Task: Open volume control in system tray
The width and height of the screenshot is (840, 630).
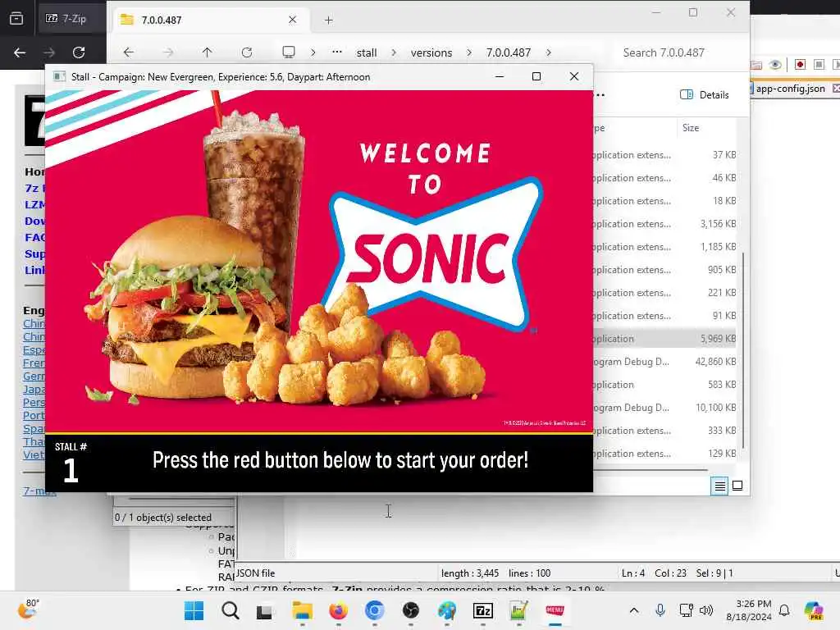Action: [706, 610]
